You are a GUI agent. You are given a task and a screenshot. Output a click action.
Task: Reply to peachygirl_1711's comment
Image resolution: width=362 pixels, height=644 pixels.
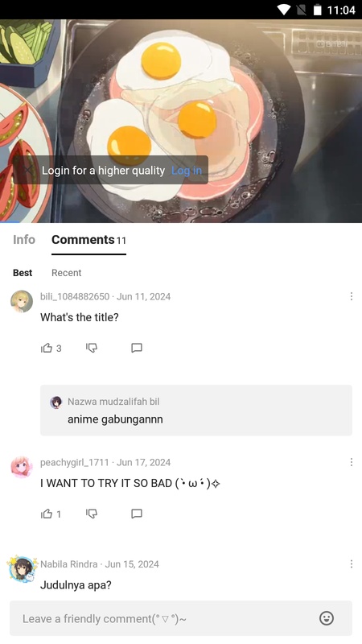click(x=137, y=514)
